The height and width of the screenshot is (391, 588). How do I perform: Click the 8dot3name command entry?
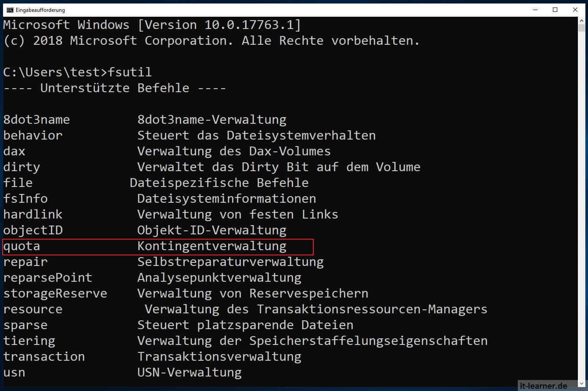tap(36, 119)
